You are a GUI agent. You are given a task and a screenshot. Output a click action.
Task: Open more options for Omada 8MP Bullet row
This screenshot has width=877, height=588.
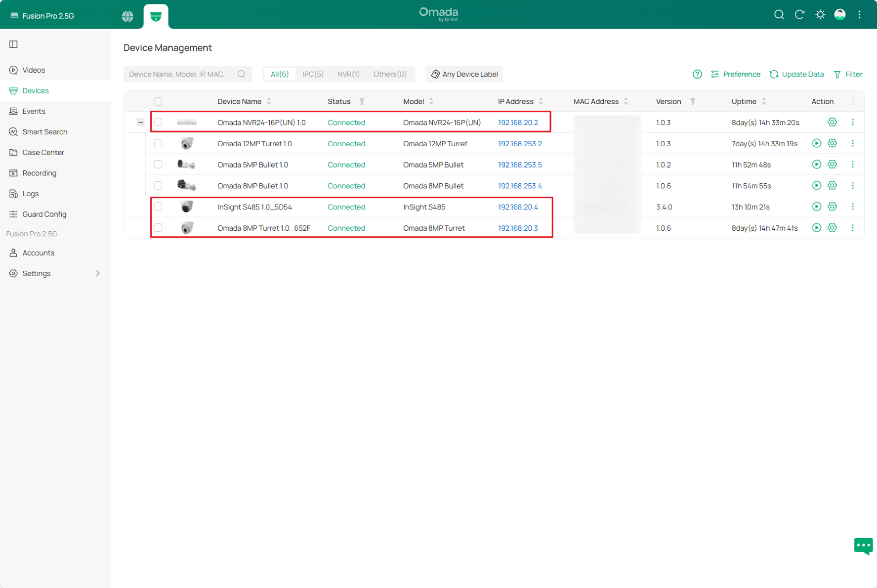(x=853, y=186)
